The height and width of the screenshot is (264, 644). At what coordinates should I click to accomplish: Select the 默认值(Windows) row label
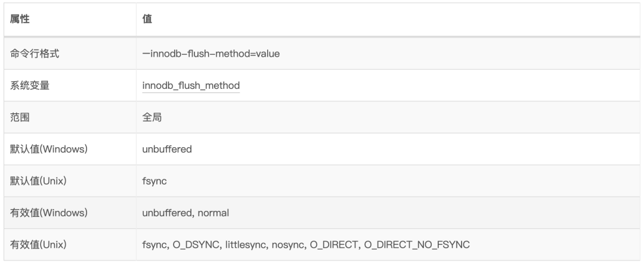(49, 149)
